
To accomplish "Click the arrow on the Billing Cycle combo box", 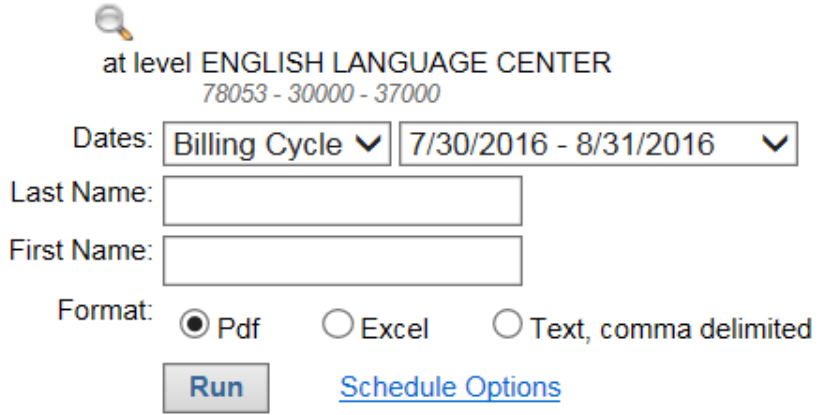I will [367, 144].
